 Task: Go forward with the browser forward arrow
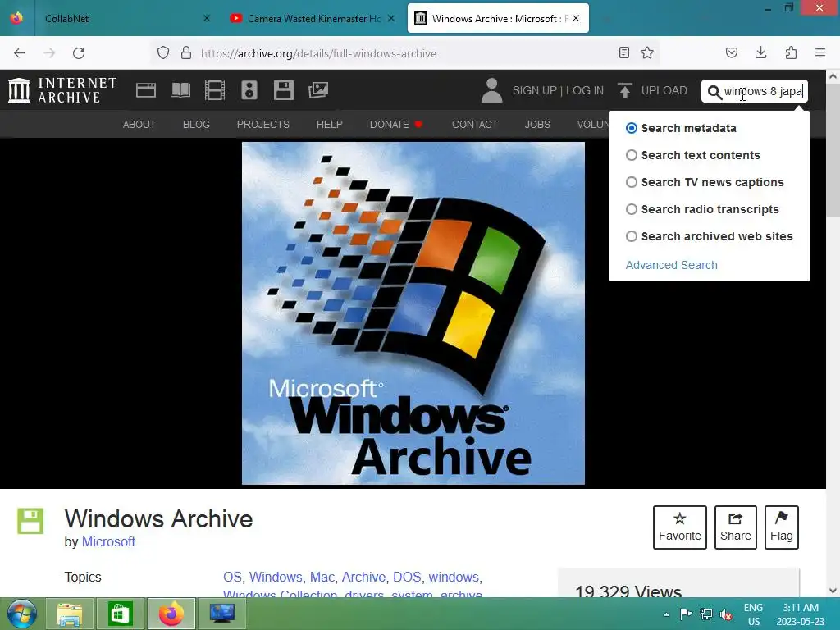tap(49, 53)
